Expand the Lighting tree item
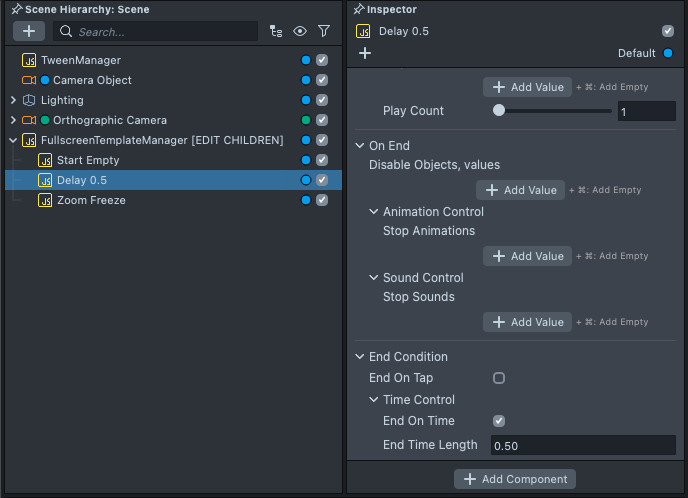The image size is (688, 498). tap(13, 100)
